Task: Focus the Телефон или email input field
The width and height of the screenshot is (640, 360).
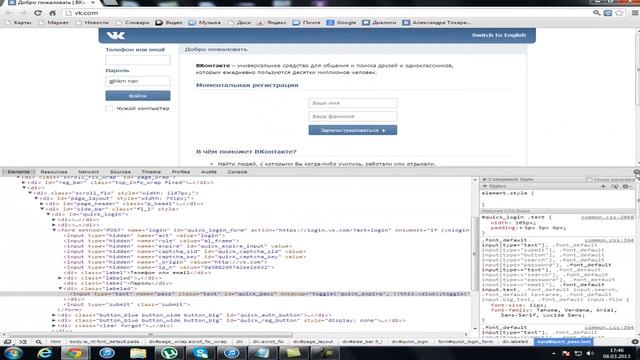Action: (138, 60)
